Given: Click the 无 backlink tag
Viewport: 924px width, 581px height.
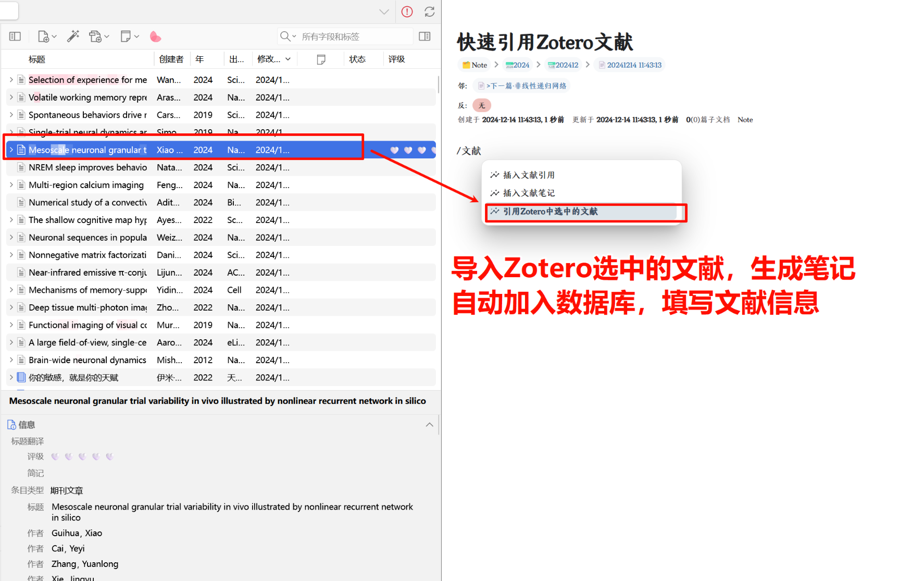Looking at the screenshot, I should (482, 105).
